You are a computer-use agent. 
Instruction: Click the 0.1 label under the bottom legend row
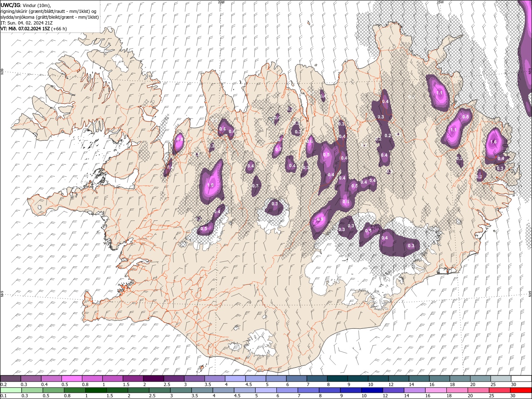3,396
